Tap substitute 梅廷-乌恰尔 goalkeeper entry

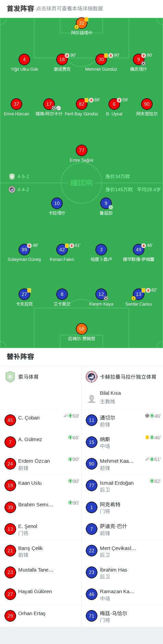tap(122, 616)
